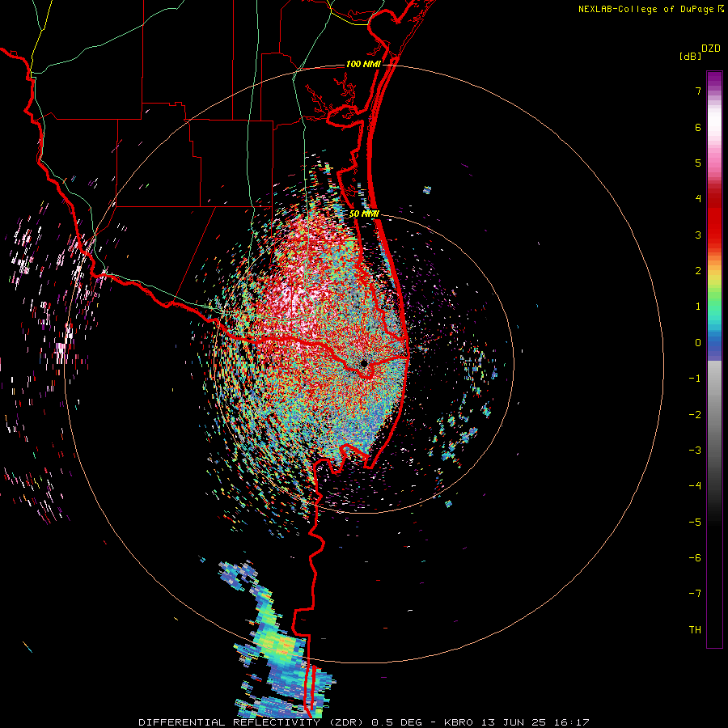Click the KBRO station identifier
Screen dimensions: 728x728
459,722
